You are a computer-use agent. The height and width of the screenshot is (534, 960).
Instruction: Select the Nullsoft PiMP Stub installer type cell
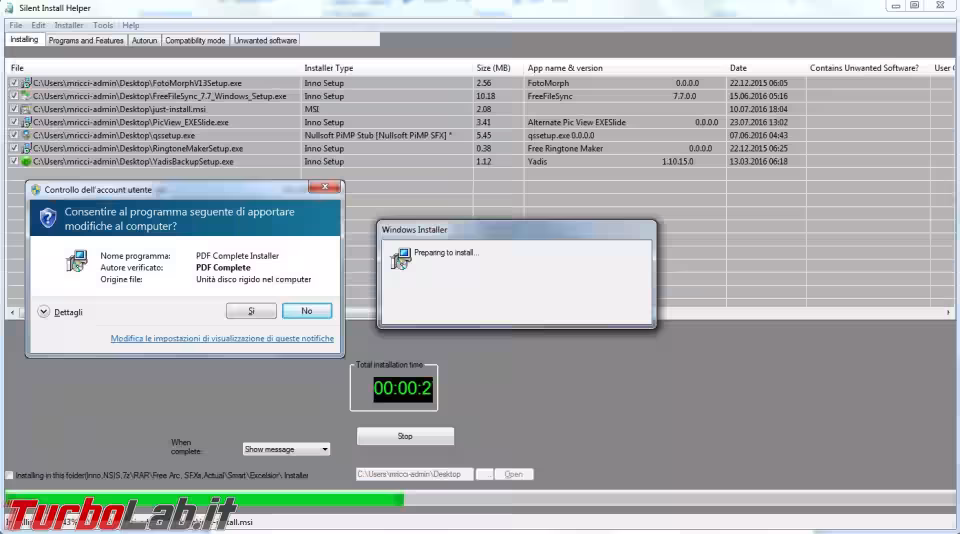378,135
